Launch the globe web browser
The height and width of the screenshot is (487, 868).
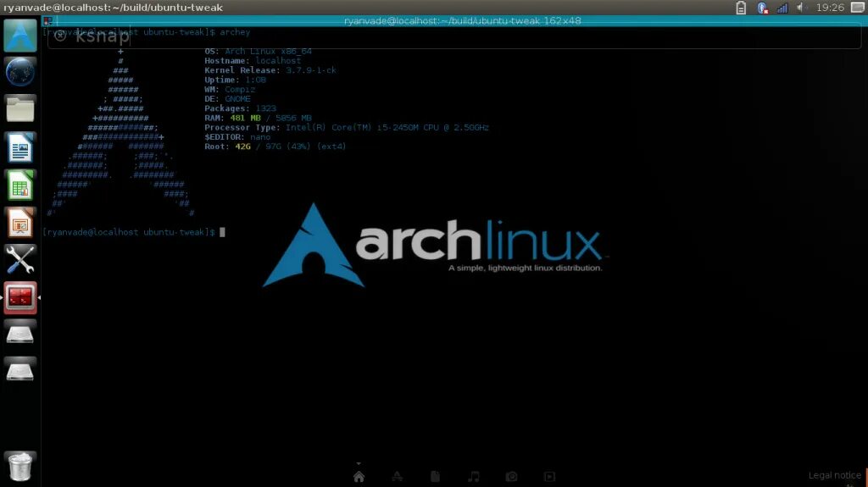coord(20,72)
